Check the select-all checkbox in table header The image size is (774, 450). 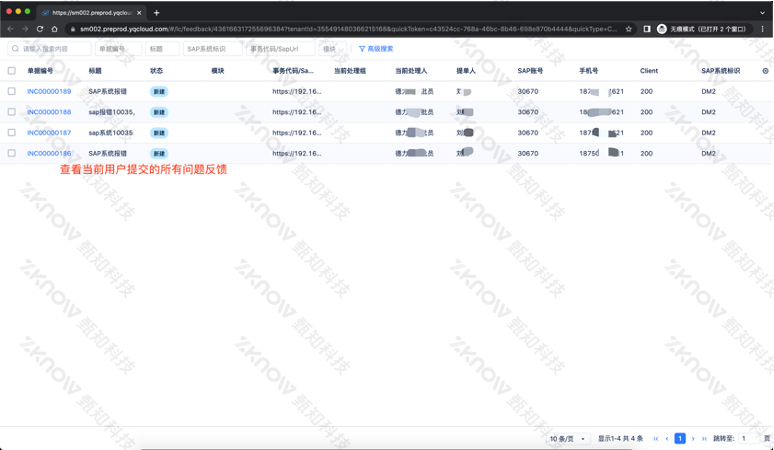[12, 71]
